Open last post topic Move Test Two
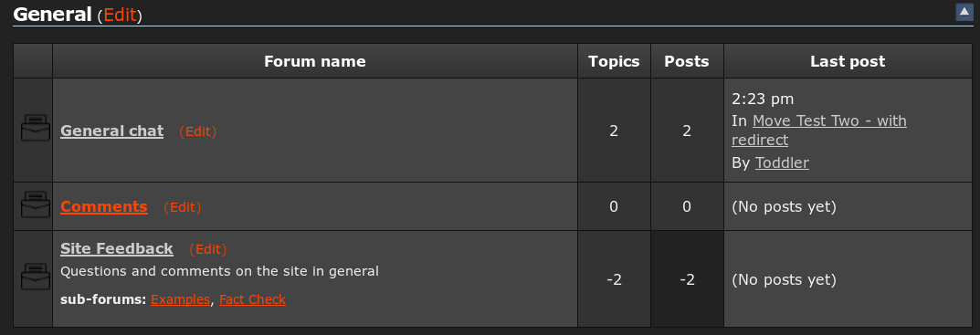Viewport: 980px width, 335px height. [x=819, y=130]
